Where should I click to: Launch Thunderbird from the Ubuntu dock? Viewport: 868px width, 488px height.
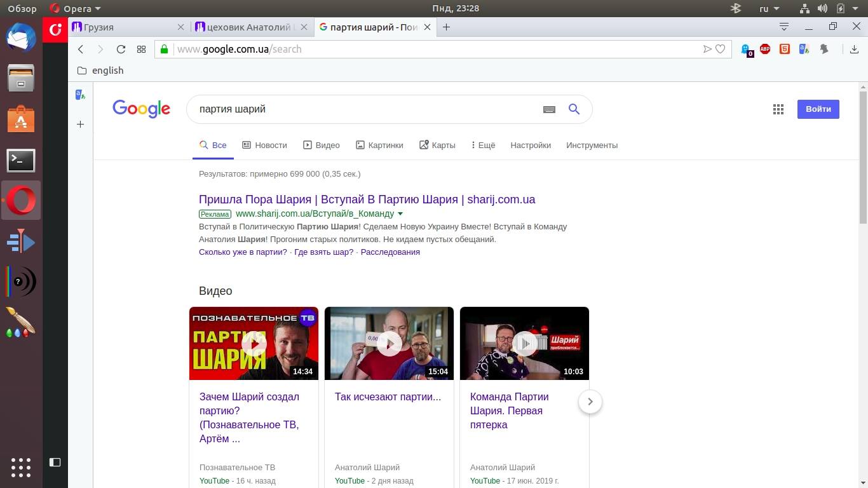click(21, 37)
